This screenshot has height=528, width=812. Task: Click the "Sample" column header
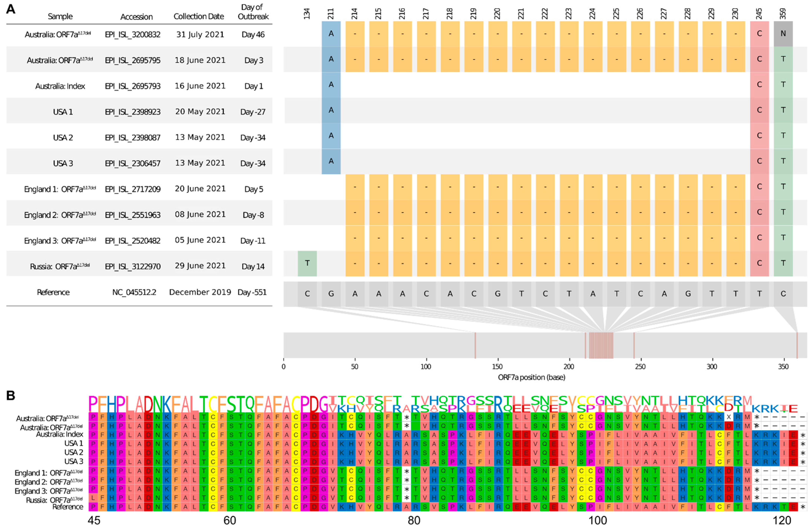(60, 16)
